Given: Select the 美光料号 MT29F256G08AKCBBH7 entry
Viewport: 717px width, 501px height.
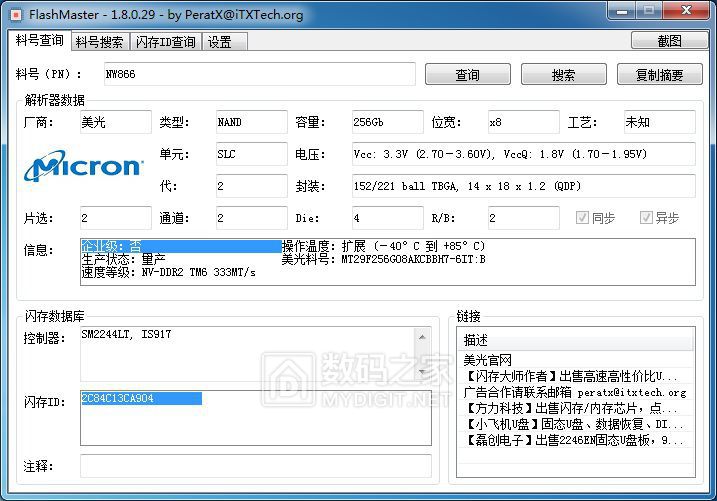Looking at the screenshot, I should (383, 259).
